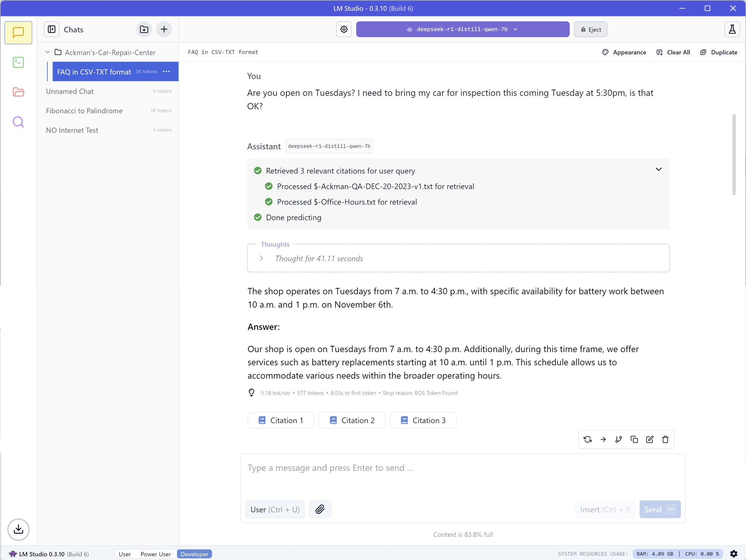746x560 pixels.
Task: Open the flask advanced configuration panel
Action: (732, 29)
